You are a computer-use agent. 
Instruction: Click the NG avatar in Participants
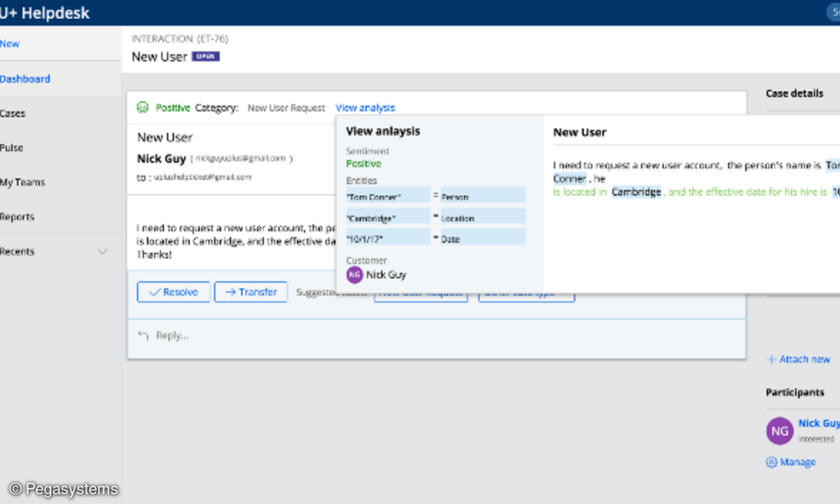[779, 431]
